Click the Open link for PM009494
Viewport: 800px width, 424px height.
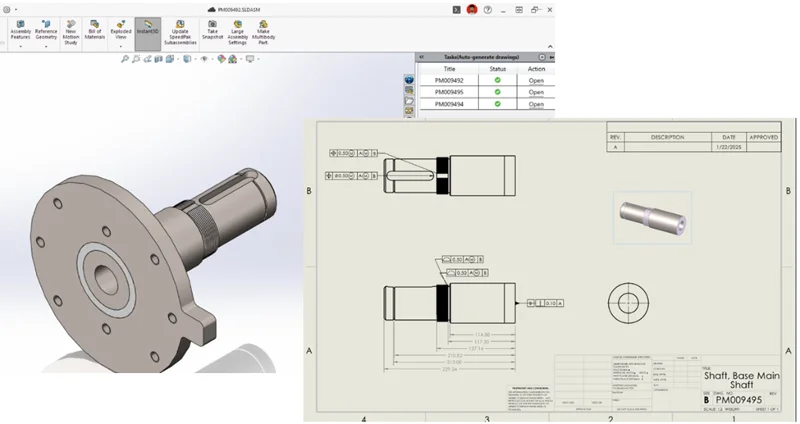536,104
